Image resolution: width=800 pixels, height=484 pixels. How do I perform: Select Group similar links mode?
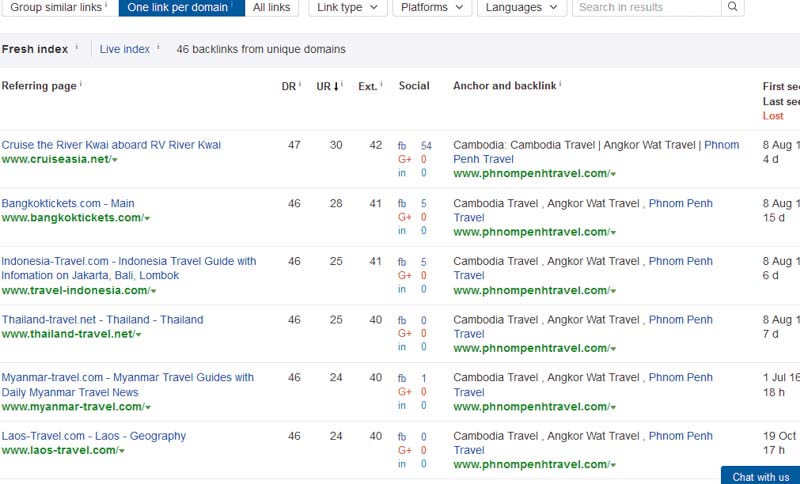click(x=58, y=8)
